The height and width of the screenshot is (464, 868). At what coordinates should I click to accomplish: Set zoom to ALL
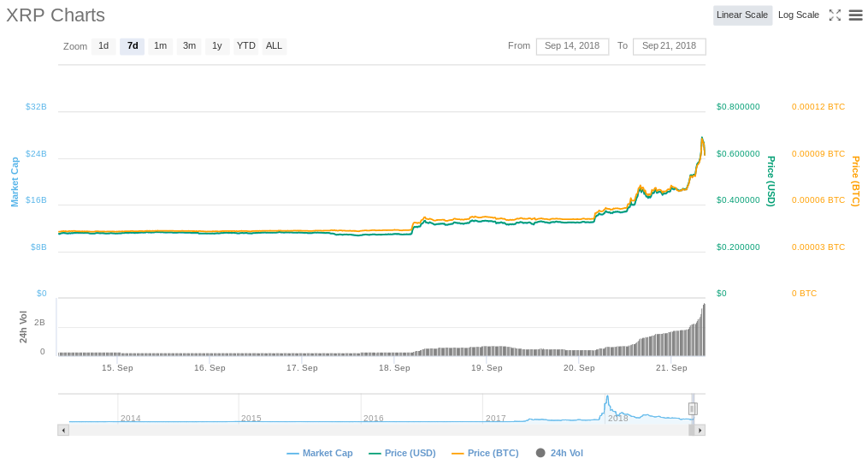(274, 46)
